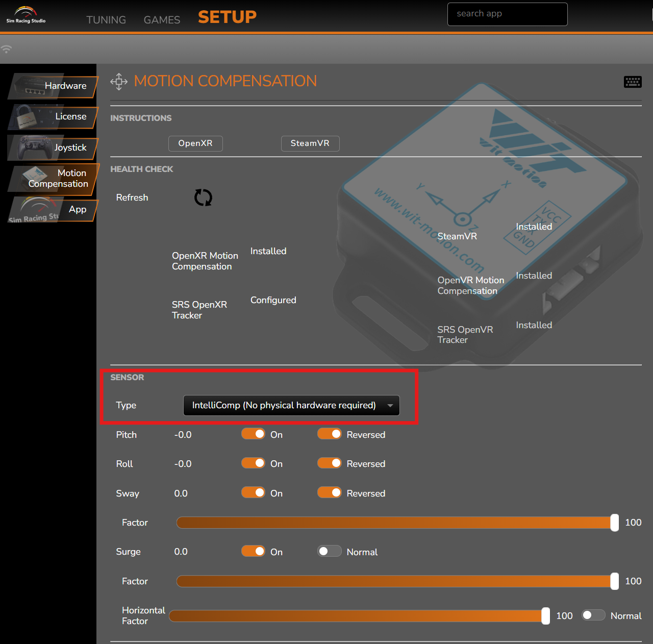This screenshot has height=644, width=653.
Task: Open the App sidebar section
Action: tap(53, 209)
